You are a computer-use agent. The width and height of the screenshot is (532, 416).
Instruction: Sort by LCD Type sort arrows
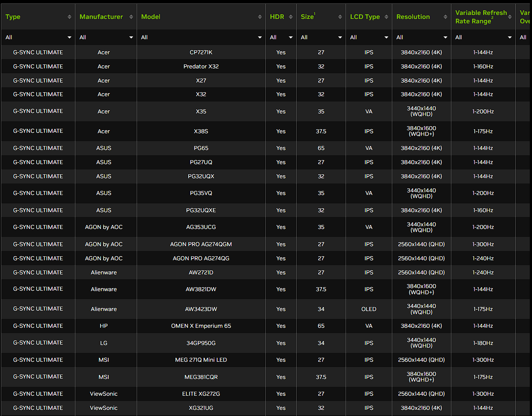point(386,17)
